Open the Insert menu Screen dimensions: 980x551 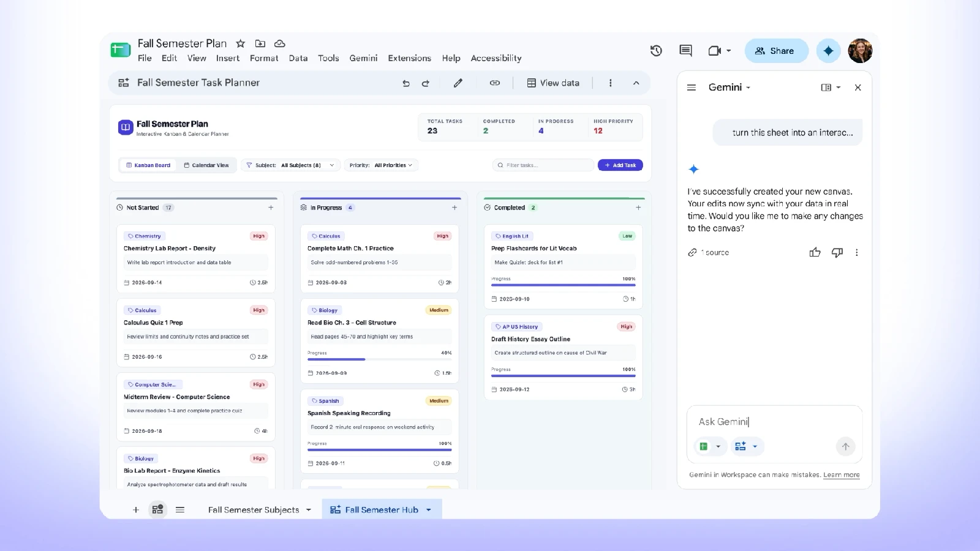click(x=228, y=58)
